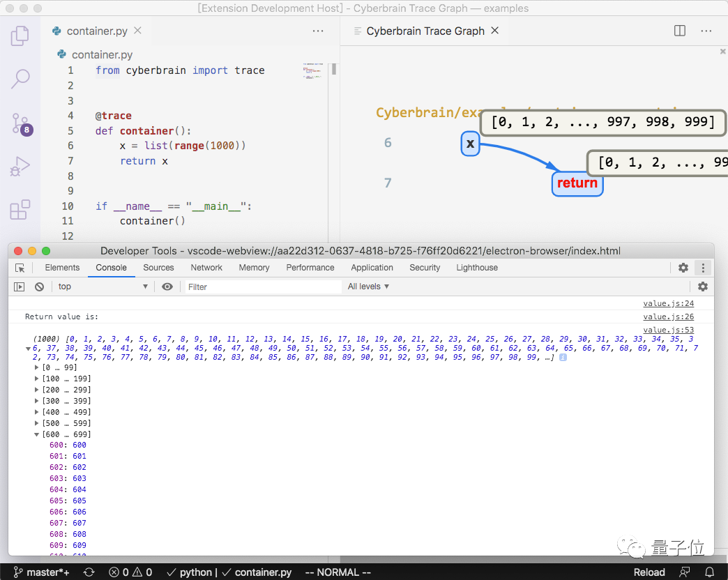Open the All levels log dropdown
Screen dimensions: 728x580
[367, 286]
